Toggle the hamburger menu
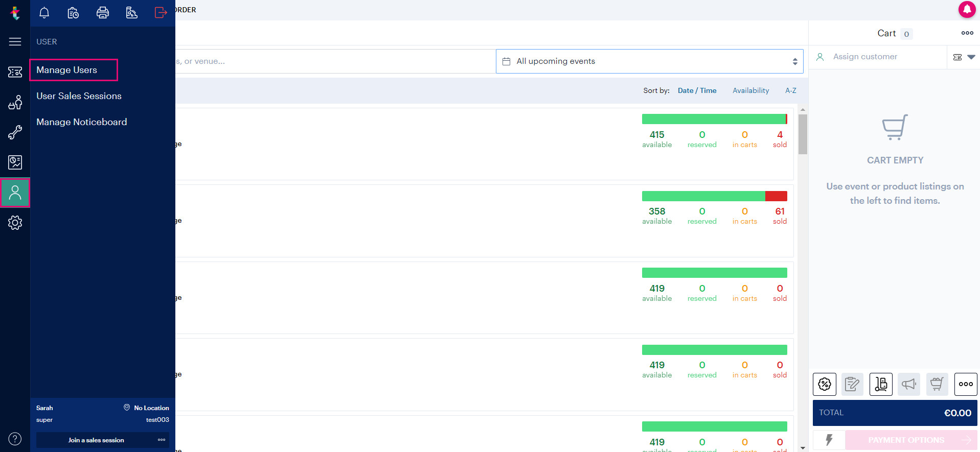The width and height of the screenshot is (980, 452). [x=15, y=41]
